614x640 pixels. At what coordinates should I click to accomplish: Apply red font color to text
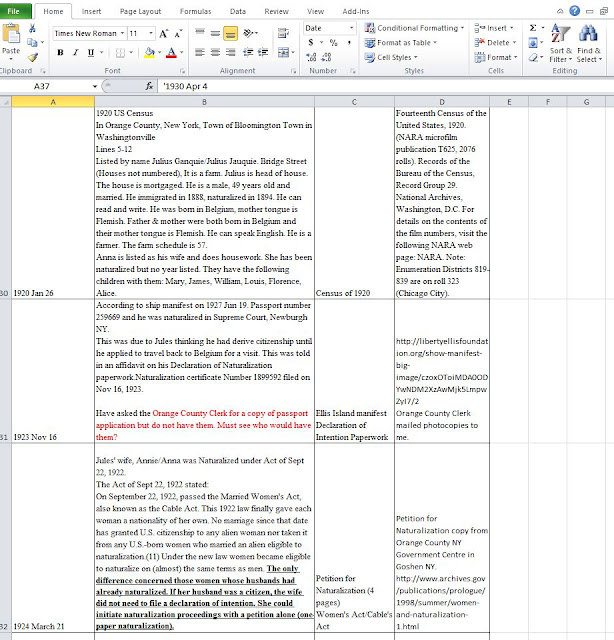pyautogui.click(x=171, y=52)
